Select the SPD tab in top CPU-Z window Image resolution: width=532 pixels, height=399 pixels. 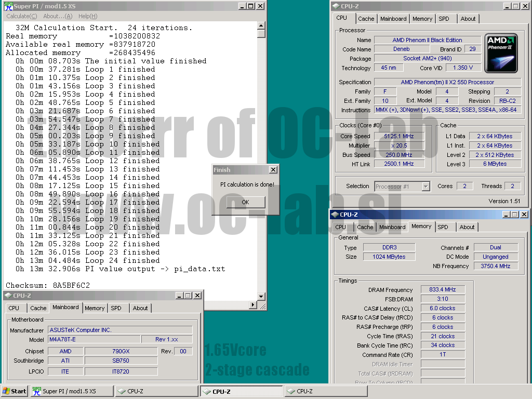pyautogui.click(x=444, y=19)
